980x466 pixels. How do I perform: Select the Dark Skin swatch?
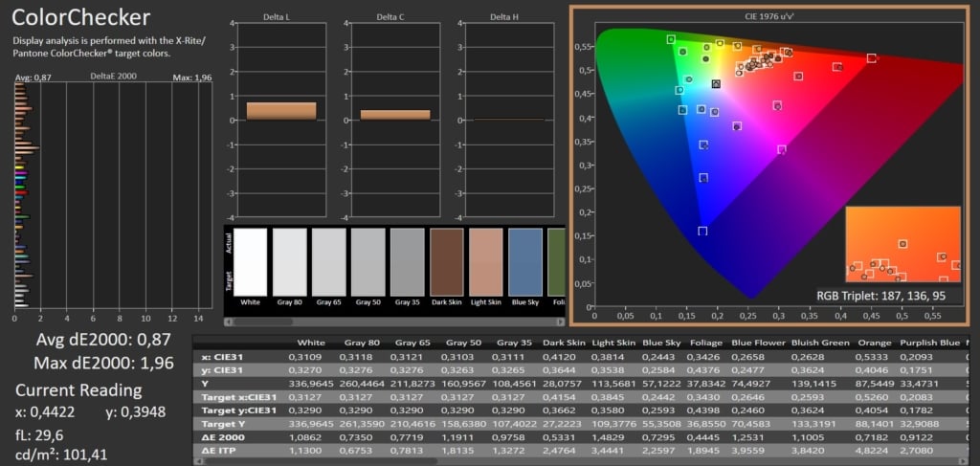(x=447, y=262)
